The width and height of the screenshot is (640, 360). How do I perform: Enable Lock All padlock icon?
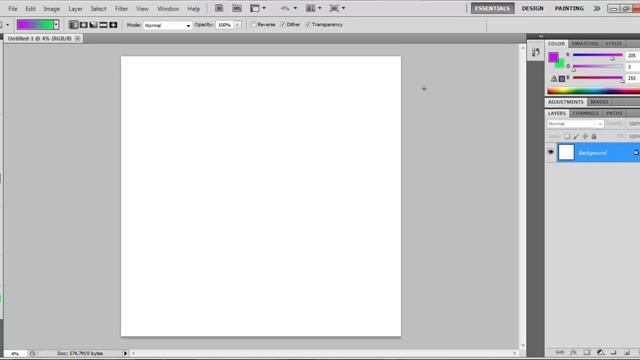click(x=594, y=136)
